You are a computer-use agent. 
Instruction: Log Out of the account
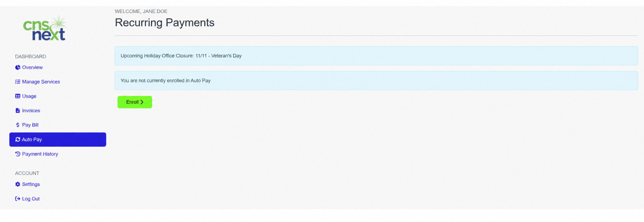31,199
